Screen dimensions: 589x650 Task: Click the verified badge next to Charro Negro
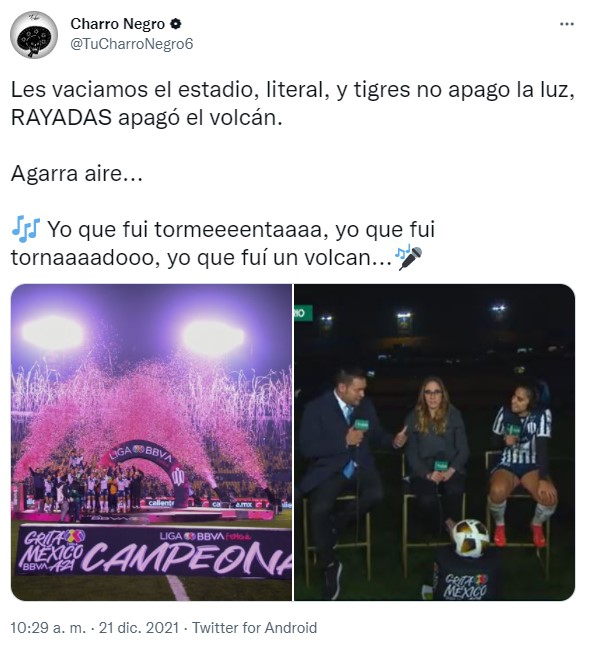click(176, 24)
